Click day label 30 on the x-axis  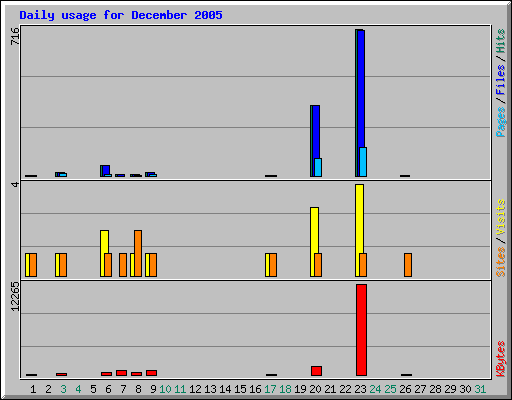(465, 389)
